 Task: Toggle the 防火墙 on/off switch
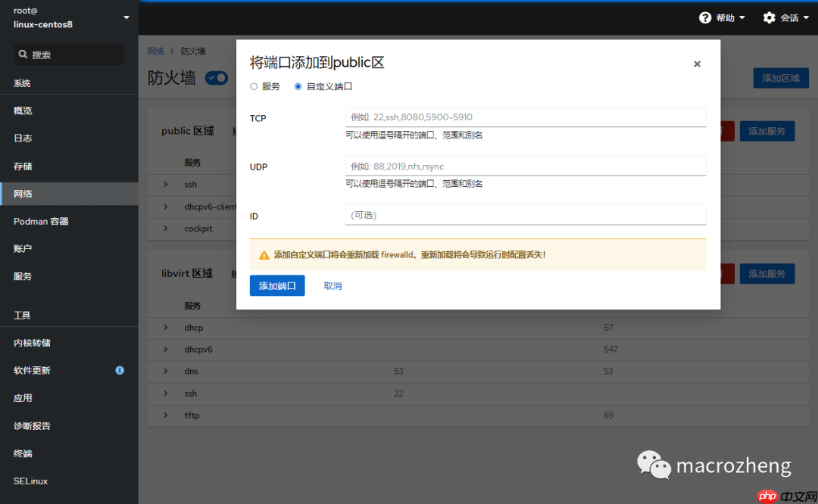click(x=217, y=77)
